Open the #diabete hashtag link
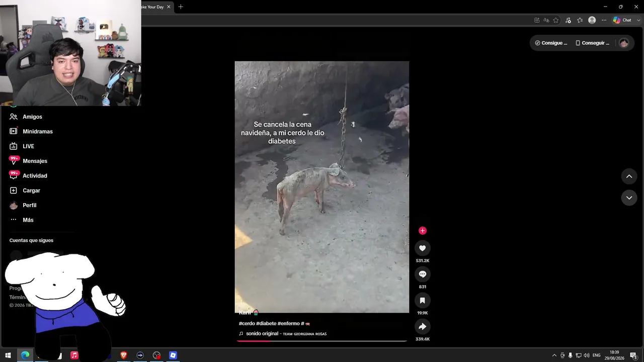Screen dimensions: 644x362 (266, 323)
